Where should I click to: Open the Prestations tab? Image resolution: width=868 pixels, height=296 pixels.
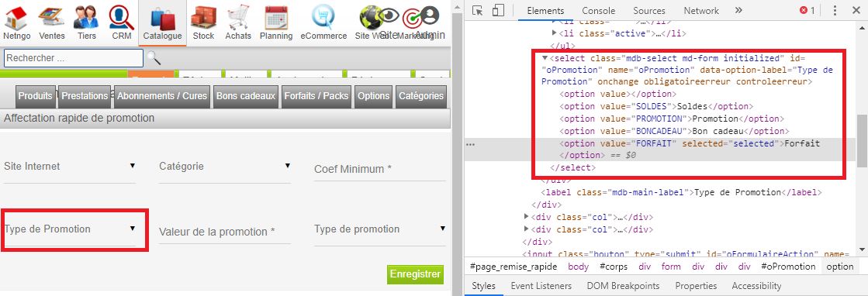point(85,96)
